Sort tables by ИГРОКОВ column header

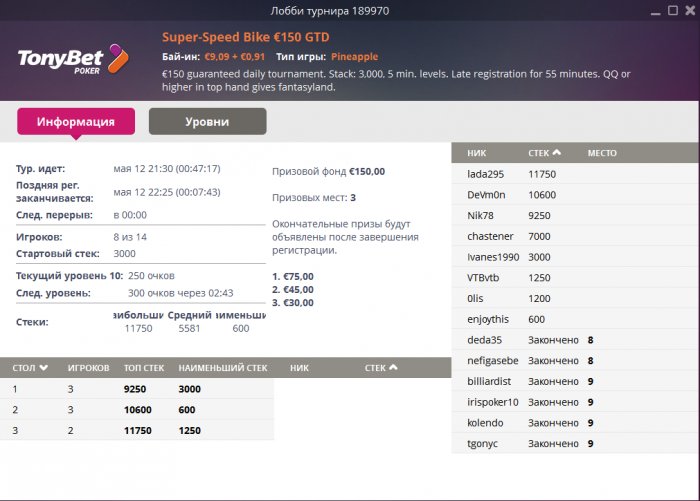[x=88, y=368]
